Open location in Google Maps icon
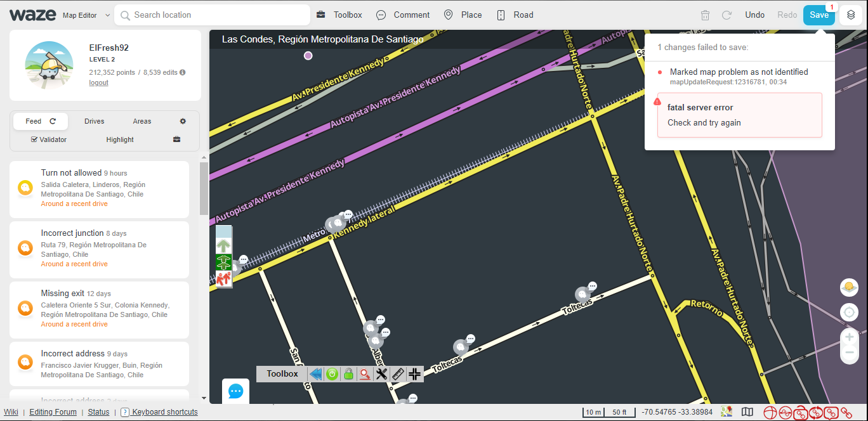Image resolution: width=868 pixels, height=421 pixels. [727, 412]
